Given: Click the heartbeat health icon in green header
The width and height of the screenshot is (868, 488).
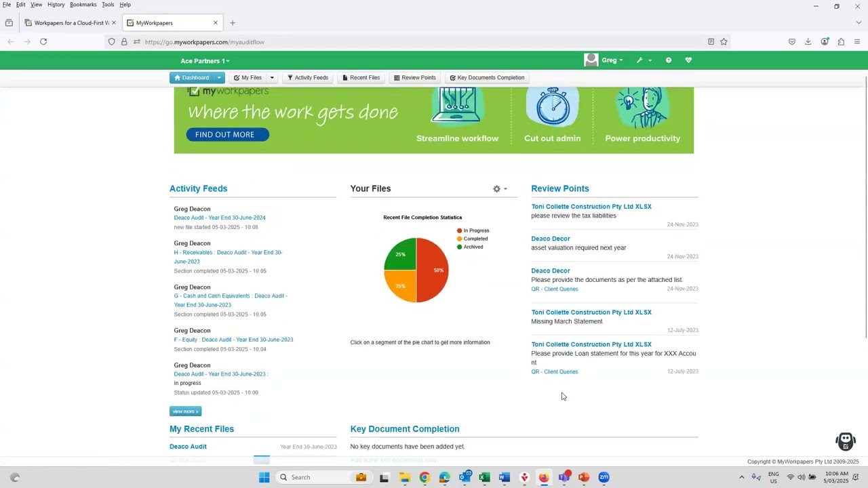Looking at the screenshot, I should coord(688,60).
